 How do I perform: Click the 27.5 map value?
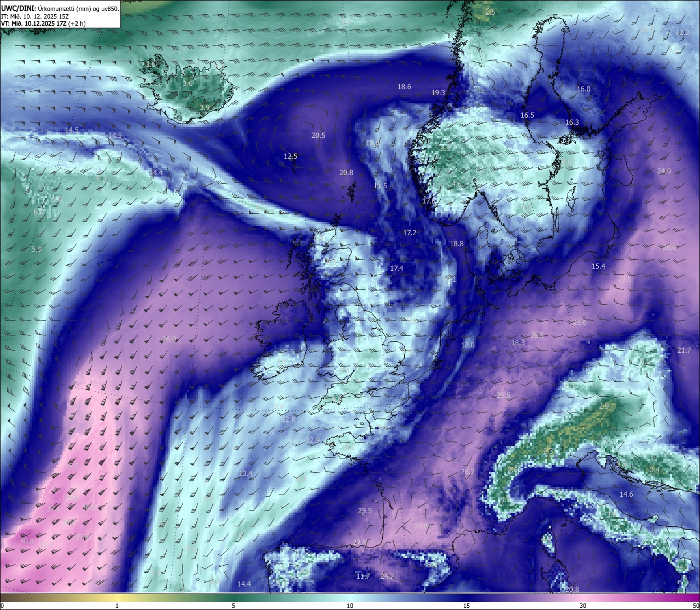click(625, 279)
